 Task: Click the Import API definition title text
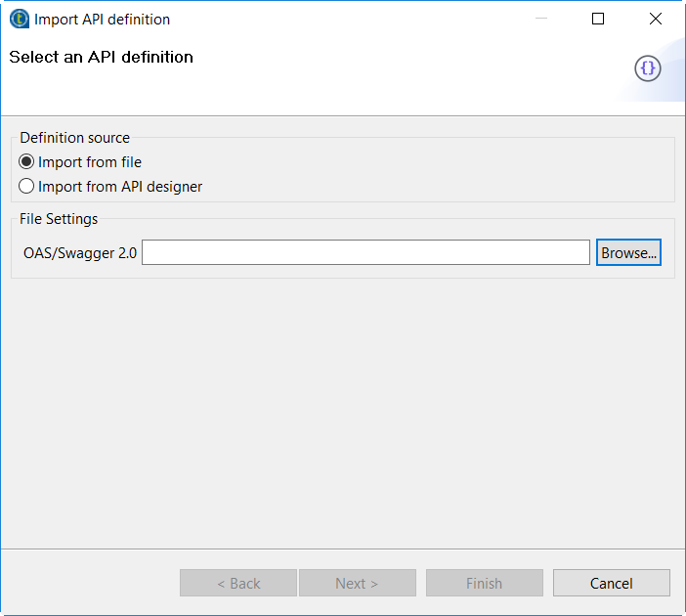tap(102, 19)
